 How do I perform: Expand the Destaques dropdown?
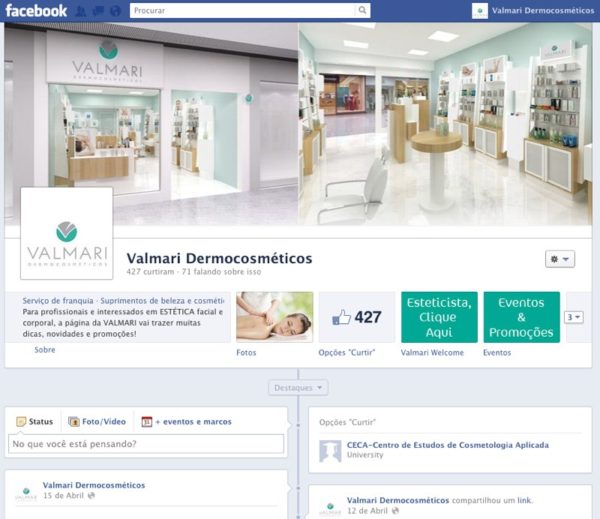[x=298, y=388]
